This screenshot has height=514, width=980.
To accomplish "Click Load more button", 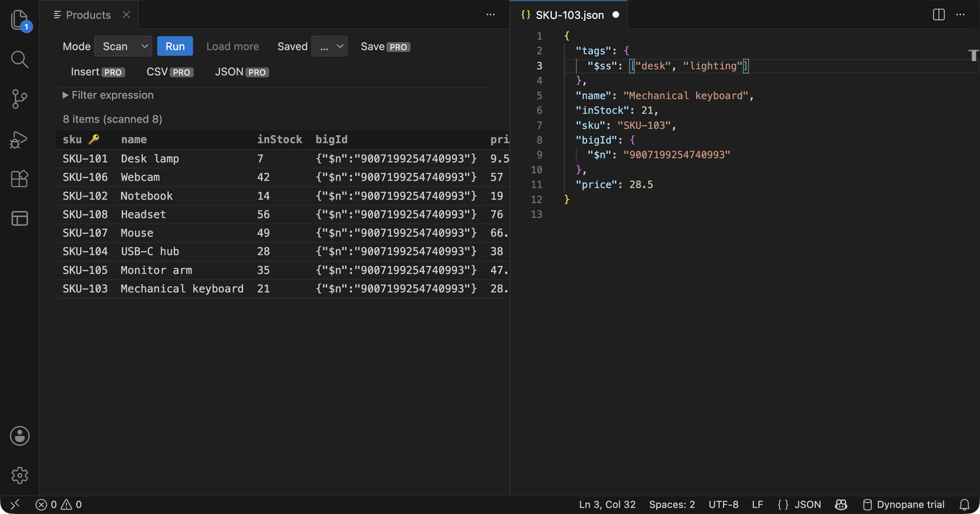I will [233, 47].
